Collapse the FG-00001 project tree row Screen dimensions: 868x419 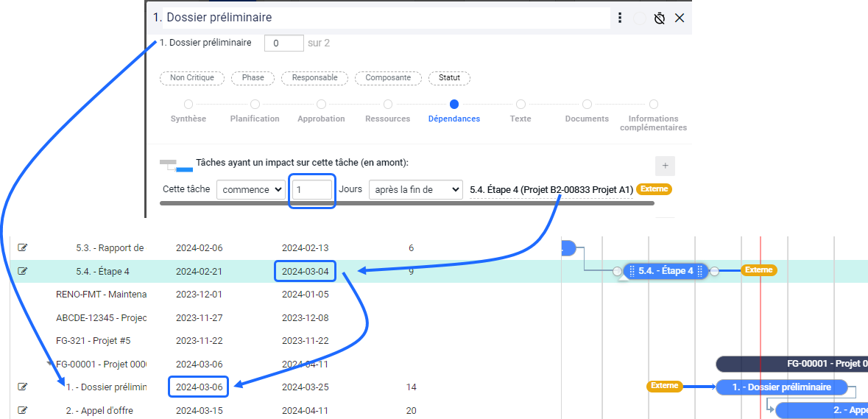click(50, 364)
